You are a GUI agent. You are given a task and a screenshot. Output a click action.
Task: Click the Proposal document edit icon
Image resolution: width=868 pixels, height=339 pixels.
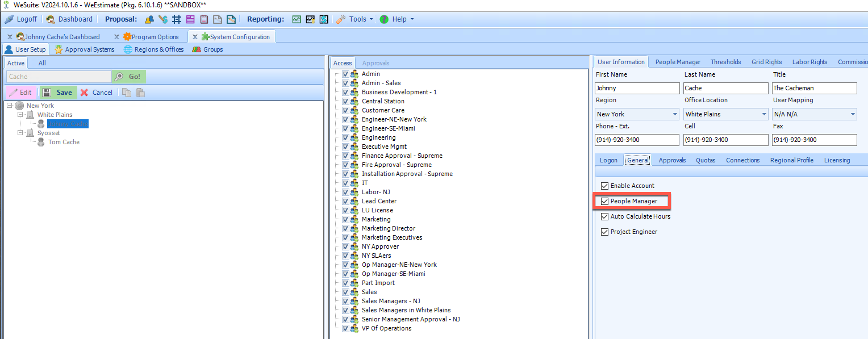coord(231,19)
